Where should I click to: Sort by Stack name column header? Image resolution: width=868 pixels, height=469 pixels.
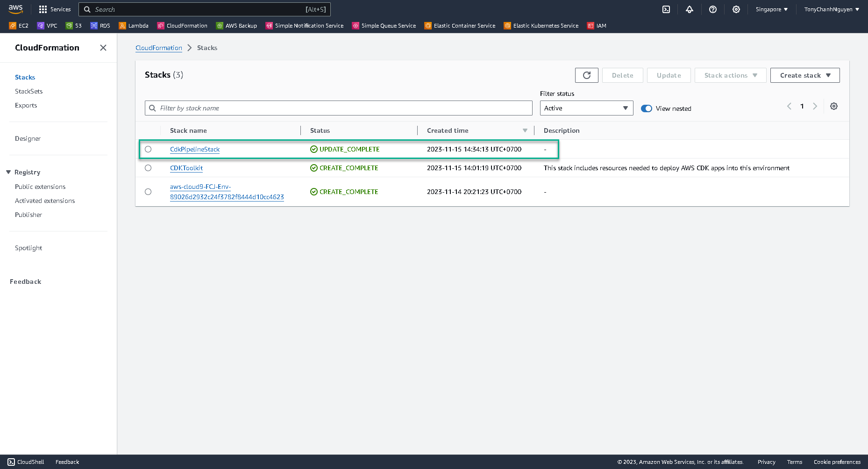click(x=188, y=130)
